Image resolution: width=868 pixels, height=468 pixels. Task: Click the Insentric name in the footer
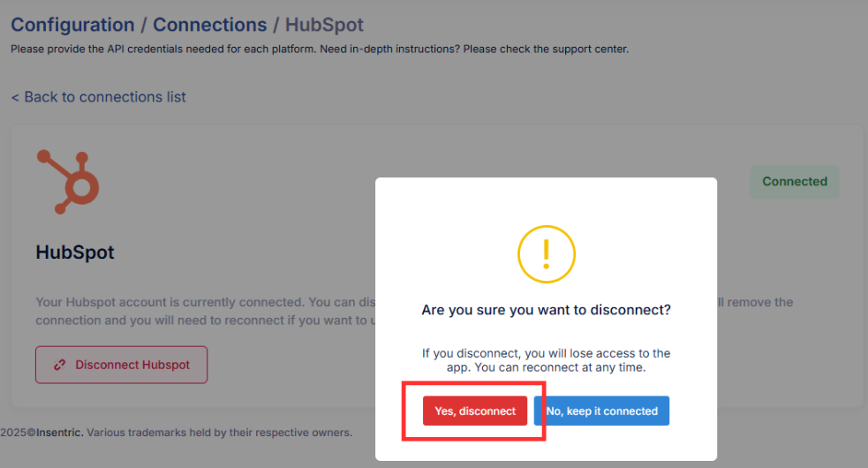pyautogui.click(x=59, y=433)
